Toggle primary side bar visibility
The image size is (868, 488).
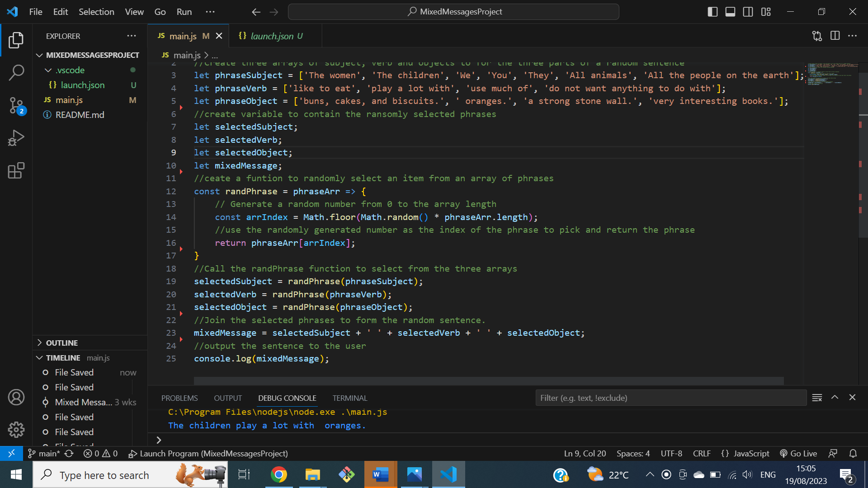712,12
